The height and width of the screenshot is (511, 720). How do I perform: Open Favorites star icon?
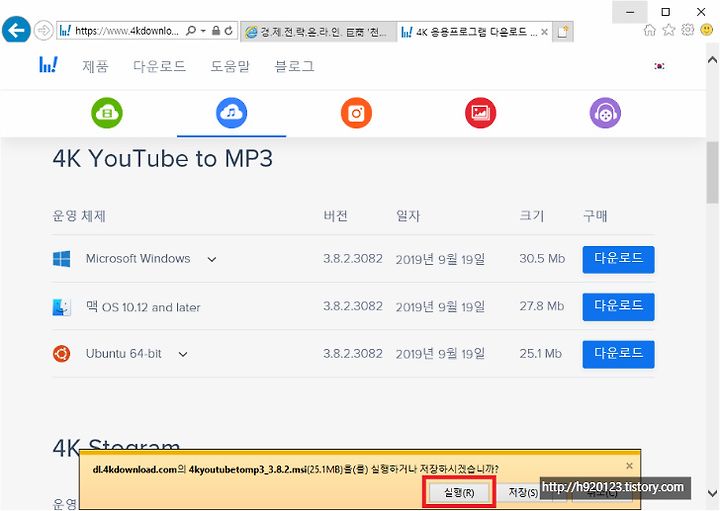click(669, 30)
